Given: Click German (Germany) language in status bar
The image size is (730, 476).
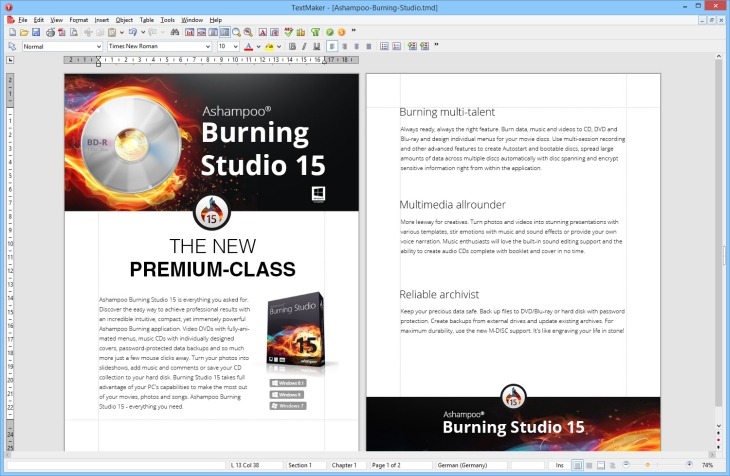Looking at the screenshot, I should pos(473,465).
